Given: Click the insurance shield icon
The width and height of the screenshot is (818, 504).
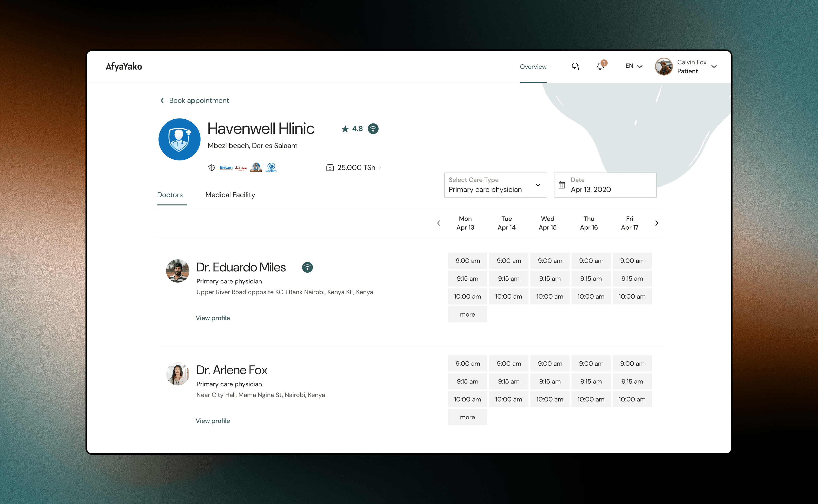Looking at the screenshot, I should (211, 168).
